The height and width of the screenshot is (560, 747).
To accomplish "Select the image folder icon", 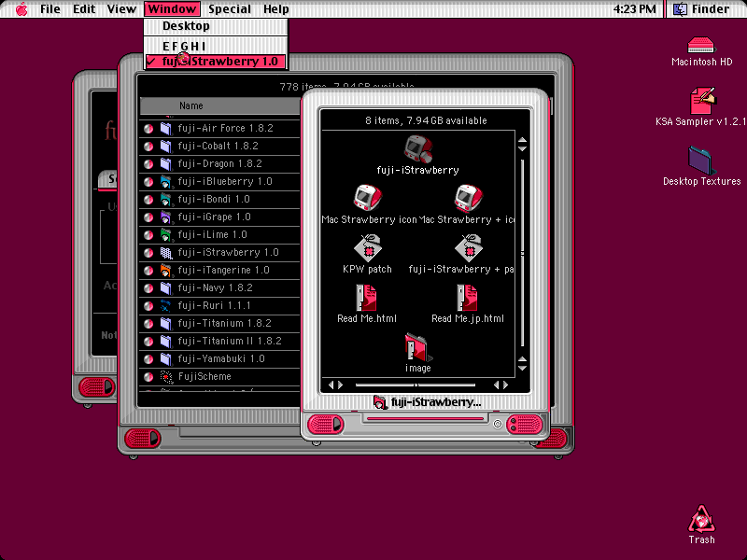I will [417, 347].
